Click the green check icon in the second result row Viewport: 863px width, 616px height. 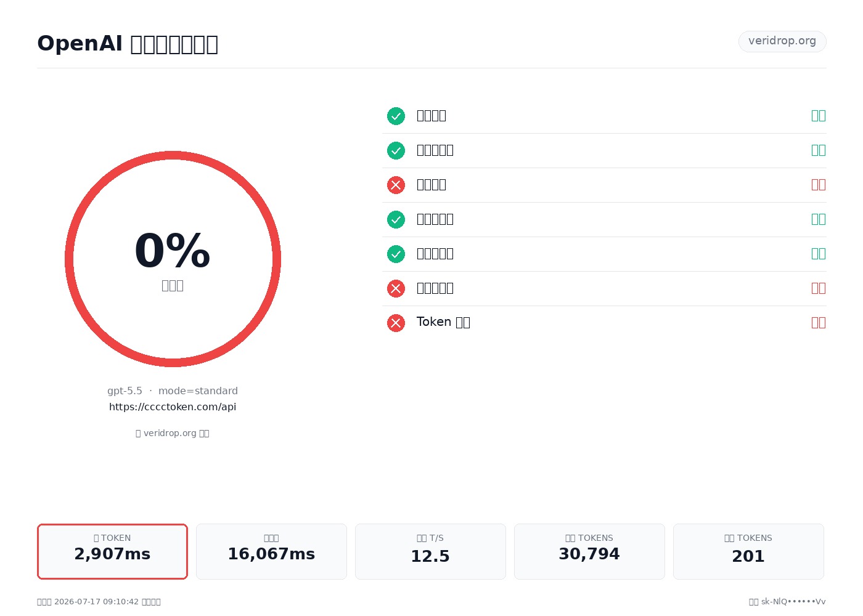click(x=396, y=150)
